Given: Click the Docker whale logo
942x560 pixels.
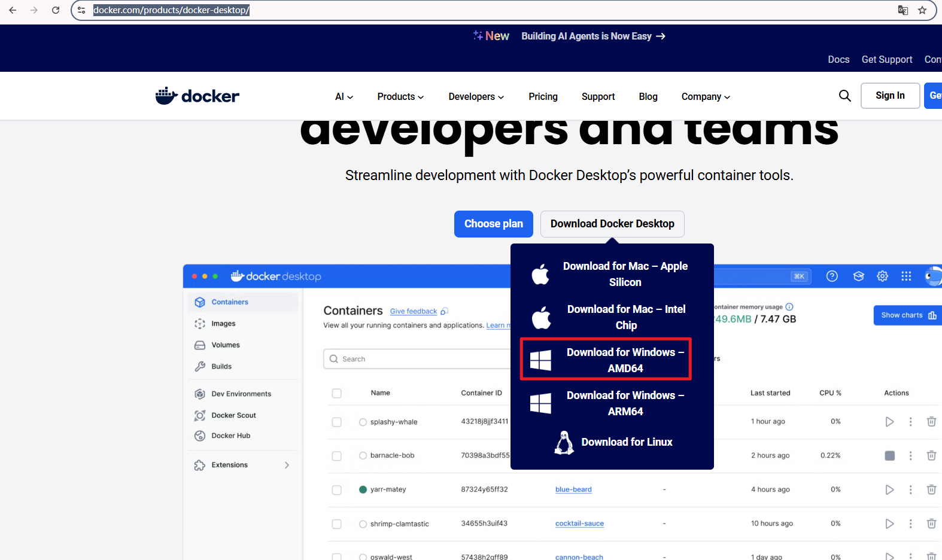Looking at the screenshot, I should [197, 96].
